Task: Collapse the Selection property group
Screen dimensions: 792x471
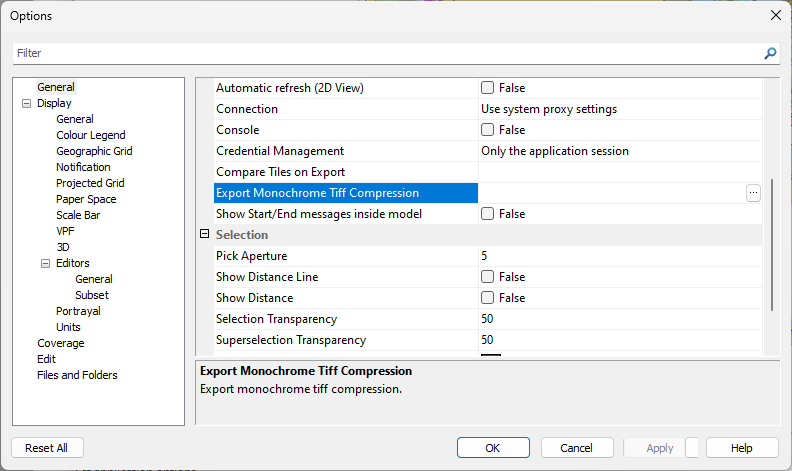Action: (x=205, y=234)
